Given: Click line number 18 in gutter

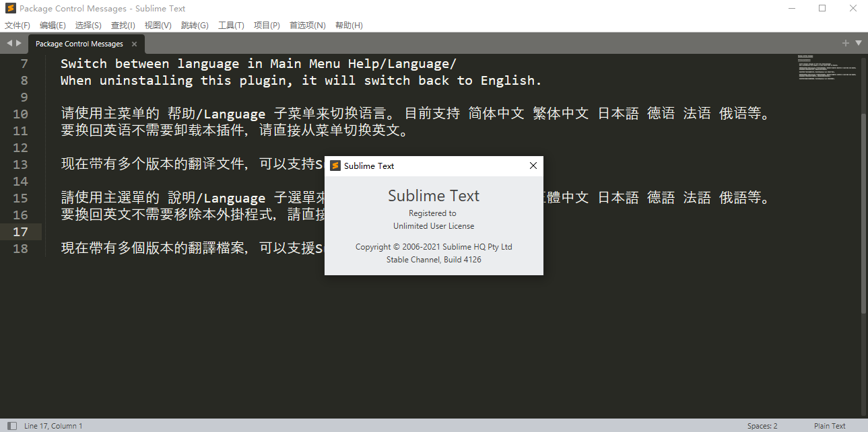Looking at the screenshot, I should tap(20, 249).
